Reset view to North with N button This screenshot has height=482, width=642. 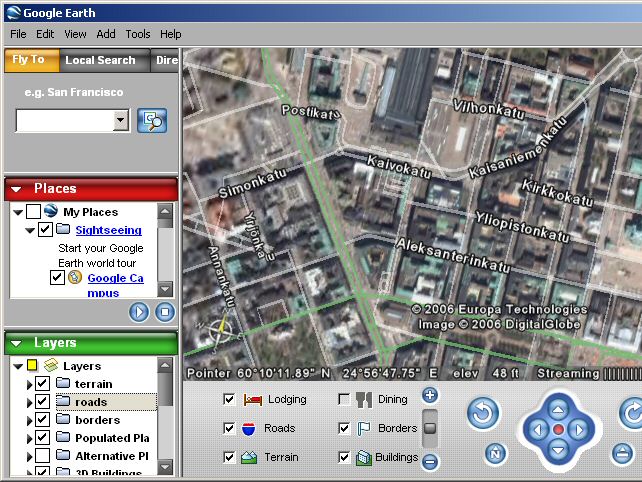tap(495, 454)
